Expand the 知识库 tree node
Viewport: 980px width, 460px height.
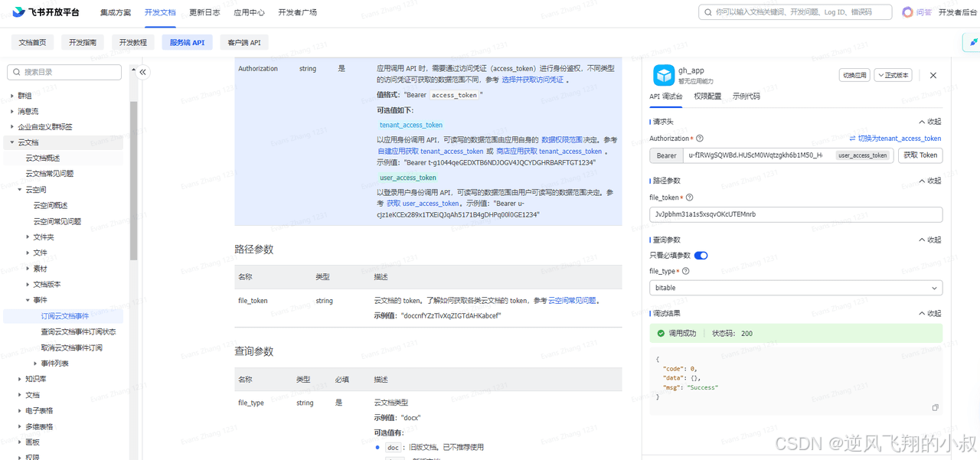(20, 379)
